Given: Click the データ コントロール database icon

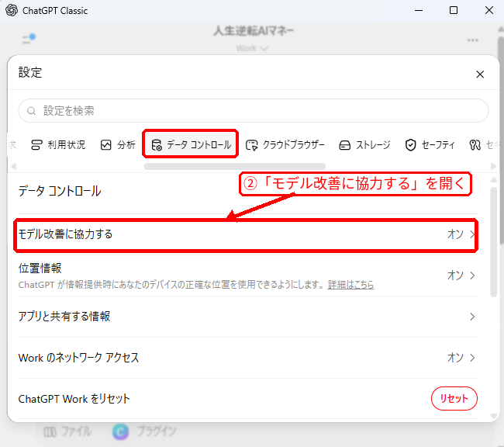Looking at the screenshot, I should [x=157, y=145].
